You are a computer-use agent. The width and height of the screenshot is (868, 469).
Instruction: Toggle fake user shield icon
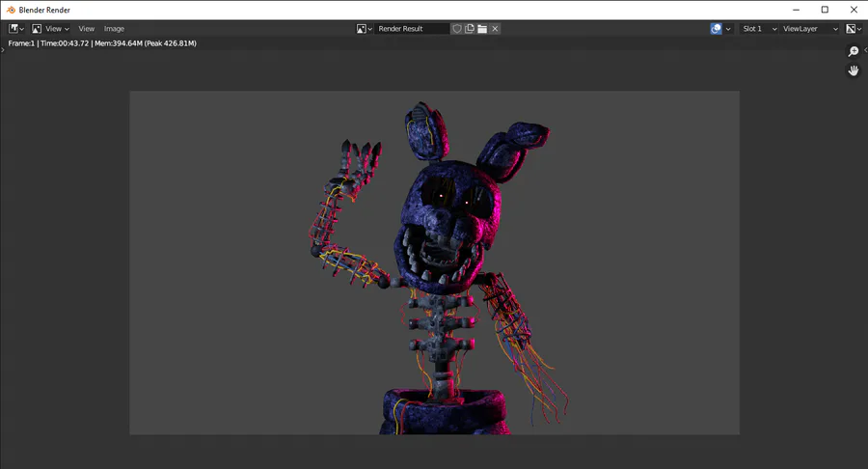point(457,29)
